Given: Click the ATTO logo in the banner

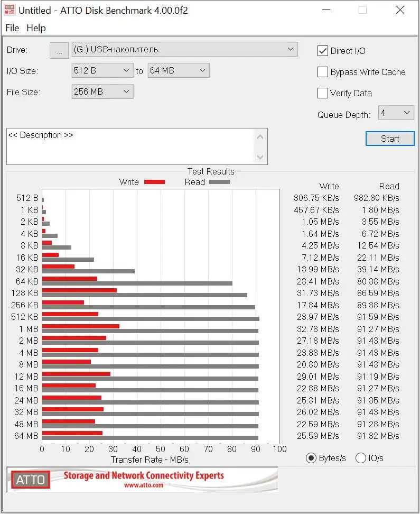Looking at the screenshot, I should (x=31, y=480).
